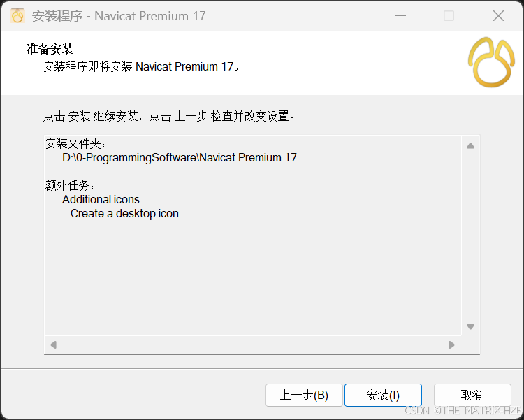Click the vertical scrollbar down arrow
Image resolution: width=524 pixels, height=420 pixels.
click(470, 326)
